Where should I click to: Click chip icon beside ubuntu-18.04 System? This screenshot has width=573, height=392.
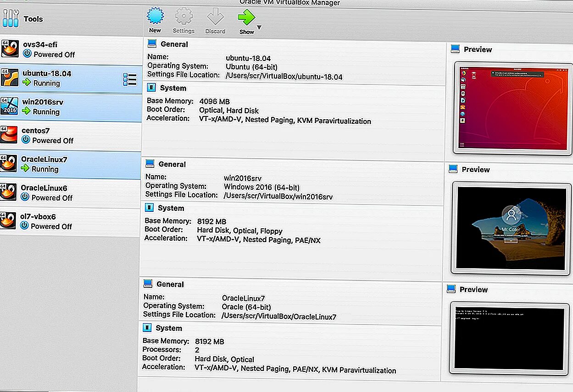[x=151, y=88]
